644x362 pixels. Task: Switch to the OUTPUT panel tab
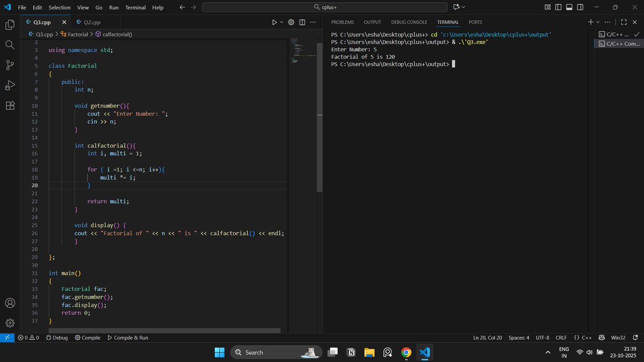coord(372,22)
